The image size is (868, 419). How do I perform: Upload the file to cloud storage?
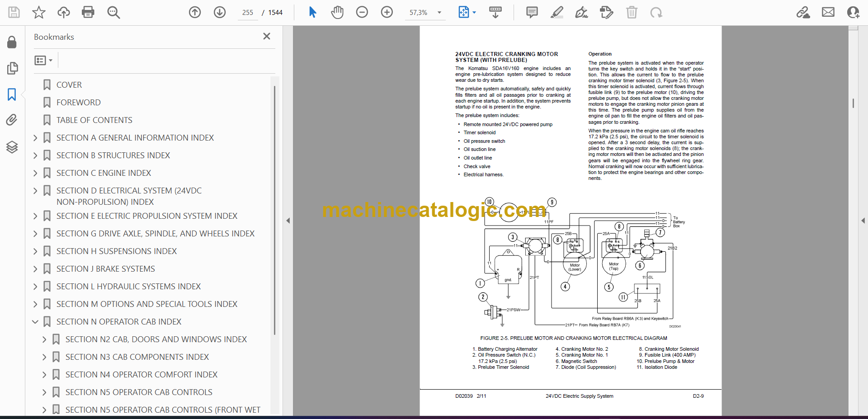[x=64, y=12]
